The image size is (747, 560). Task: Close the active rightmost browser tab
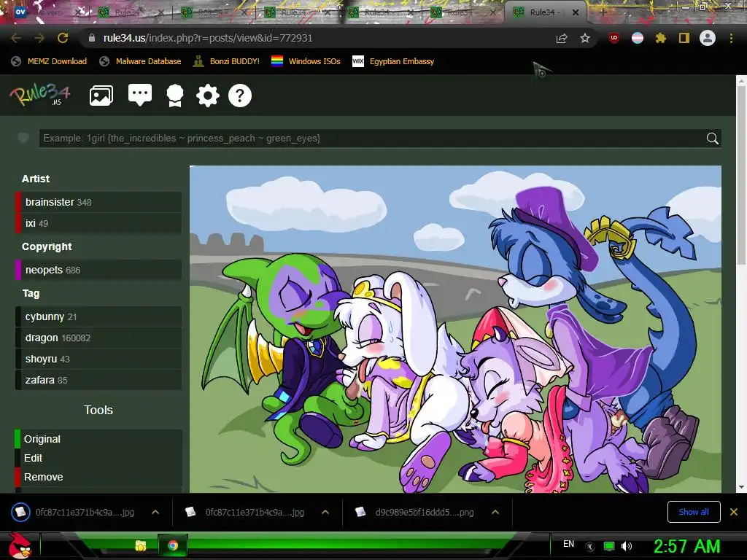coord(576,13)
